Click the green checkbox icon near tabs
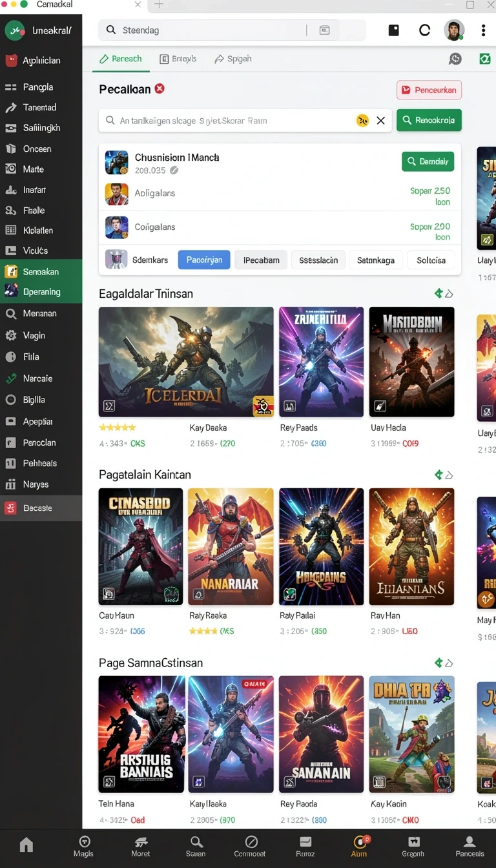This screenshot has height=868, width=496. tap(485, 59)
